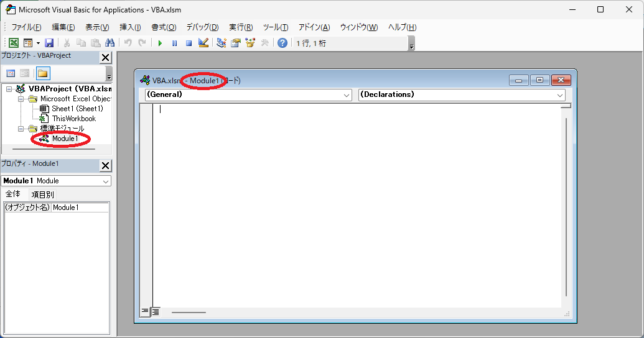Open Visual Basic Help question mark icon
Screen dimensions: 644x338
[282, 43]
